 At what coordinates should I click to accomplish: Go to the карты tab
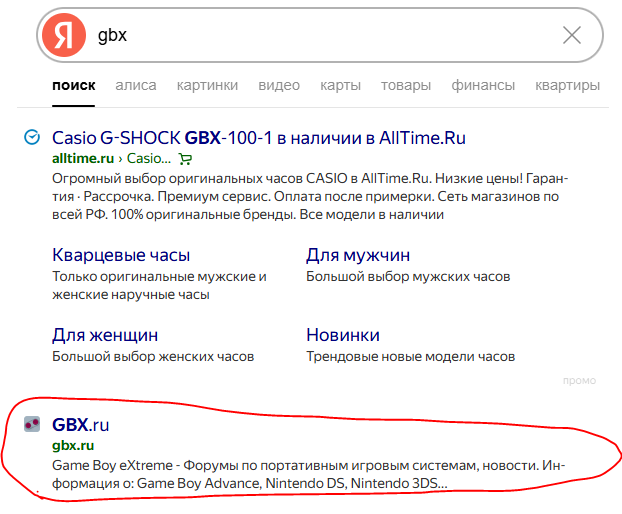point(340,85)
